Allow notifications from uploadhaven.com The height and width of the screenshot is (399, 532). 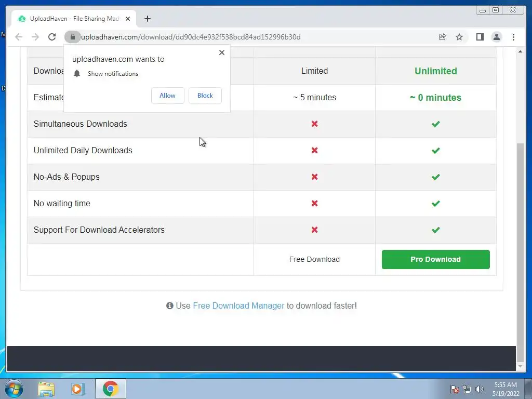168,96
